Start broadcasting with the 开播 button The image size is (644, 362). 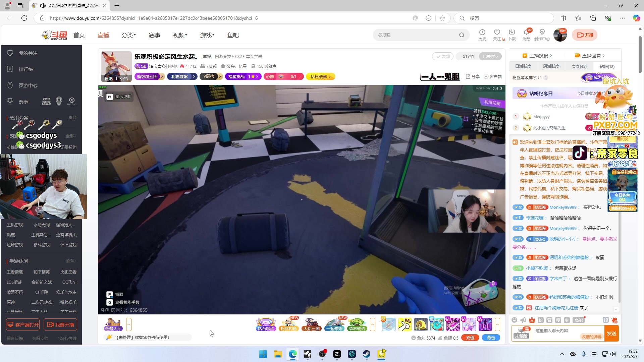[585, 35]
